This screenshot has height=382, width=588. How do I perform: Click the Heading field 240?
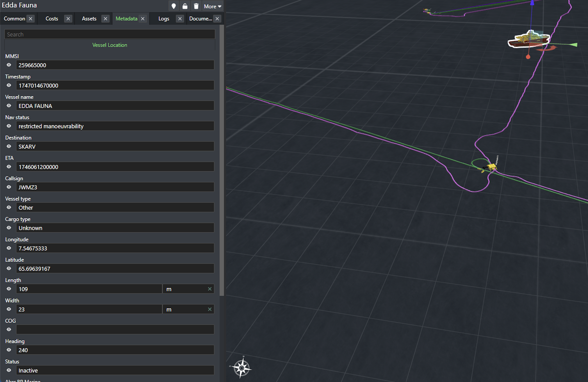(115, 350)
